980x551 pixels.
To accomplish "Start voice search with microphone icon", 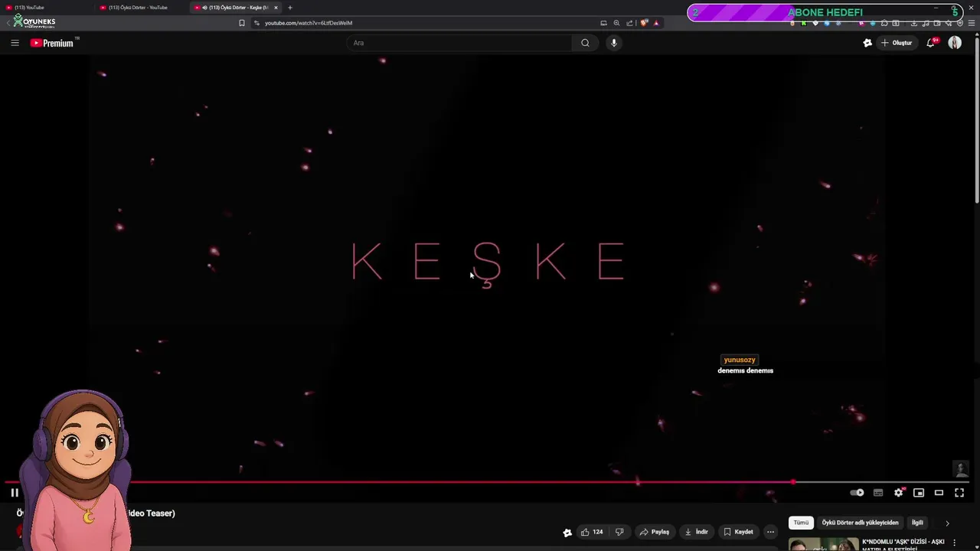I will tap(613, 43).
